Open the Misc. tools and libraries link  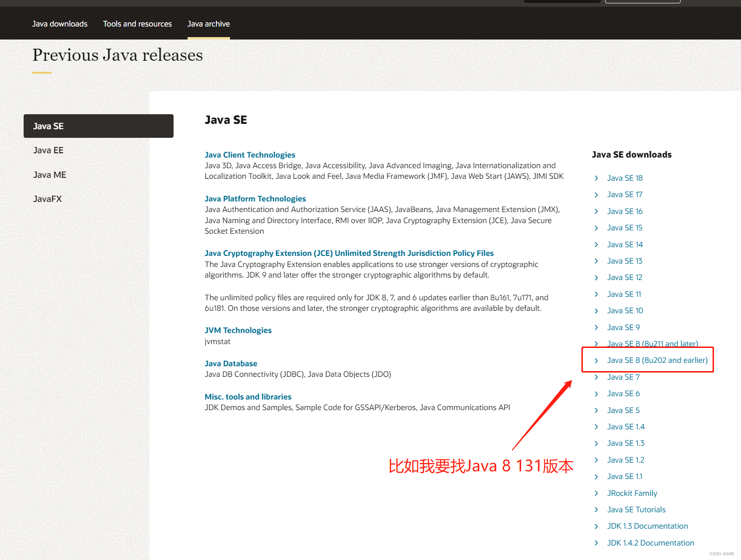coord(248,397)
